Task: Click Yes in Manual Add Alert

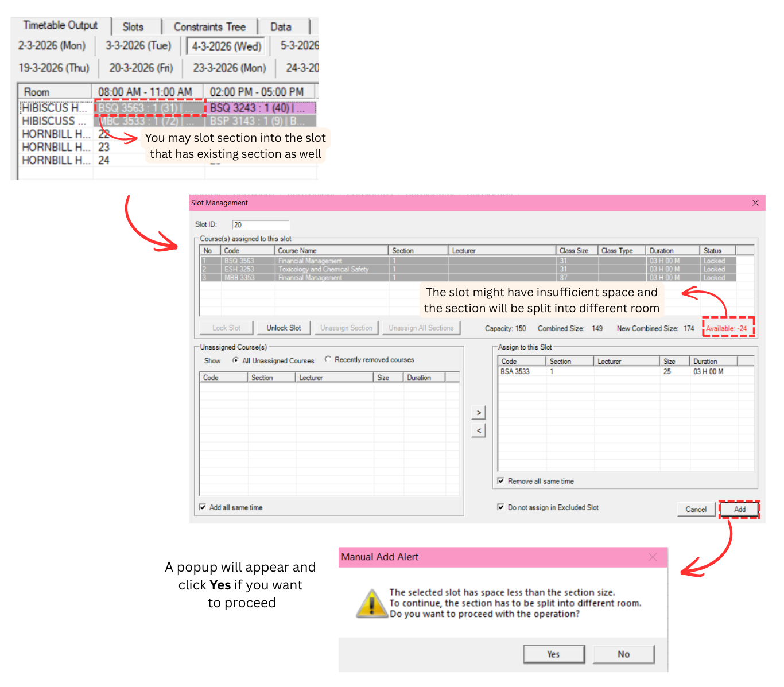Action: click(x=553, y=654)
